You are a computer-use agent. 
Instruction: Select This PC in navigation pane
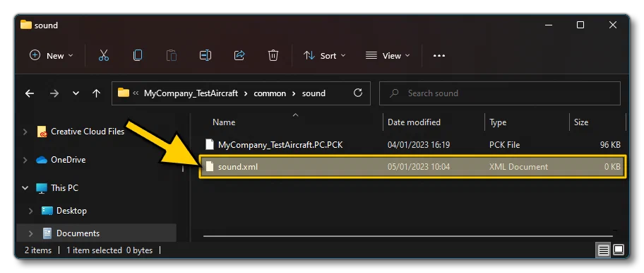point(64,188)
